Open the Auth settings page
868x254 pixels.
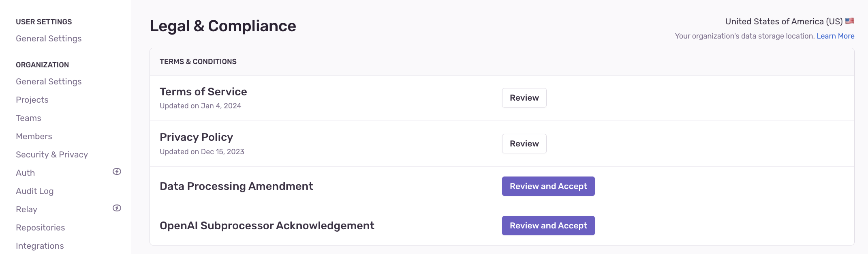click(x=25, y=172)
